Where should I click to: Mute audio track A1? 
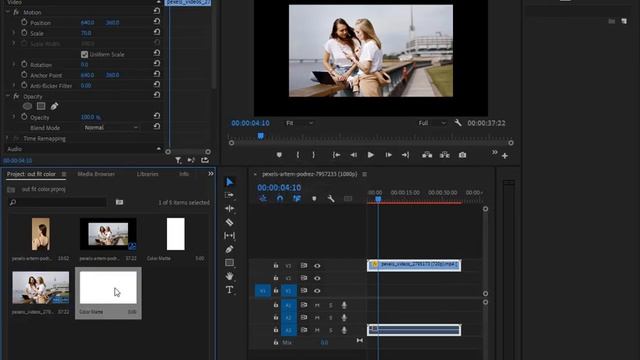[317, 305]
